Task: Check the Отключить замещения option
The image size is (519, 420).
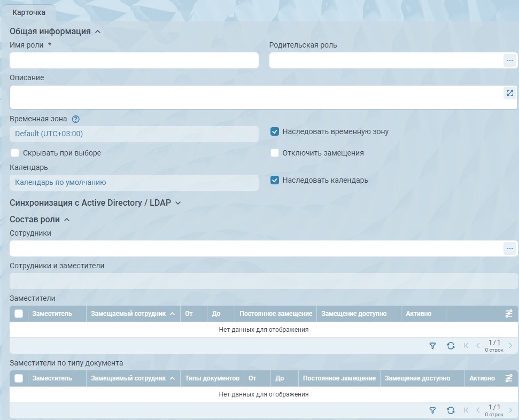Action: pyautogui.click(x=275, y=153)
